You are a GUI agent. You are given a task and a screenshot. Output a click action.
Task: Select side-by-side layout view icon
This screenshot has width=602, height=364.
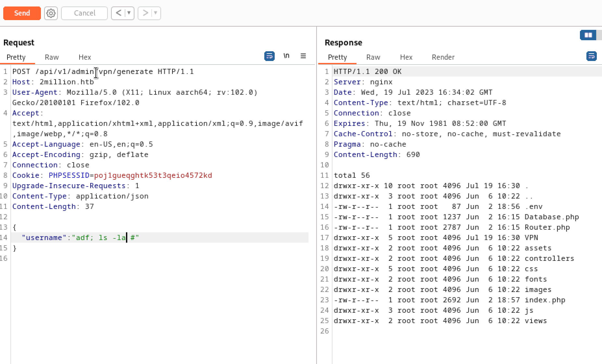(588, 35)
